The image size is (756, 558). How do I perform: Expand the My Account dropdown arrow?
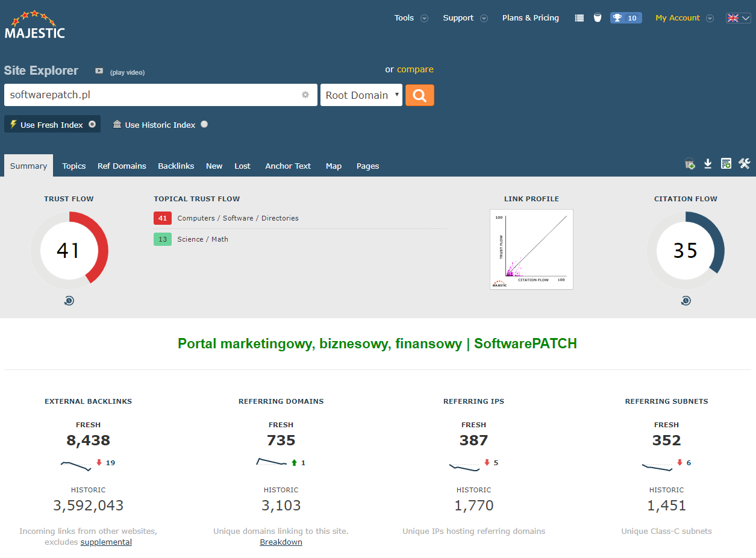[x=710, y=19]
